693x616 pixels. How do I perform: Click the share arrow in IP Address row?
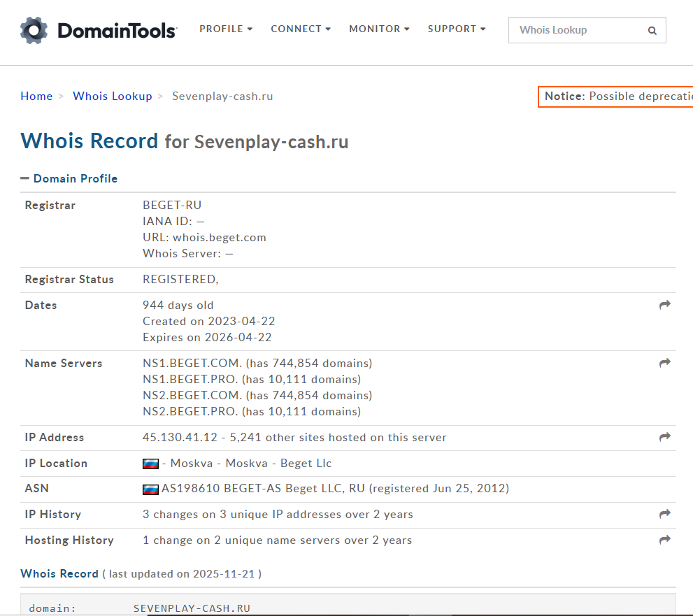click(665, 437)
